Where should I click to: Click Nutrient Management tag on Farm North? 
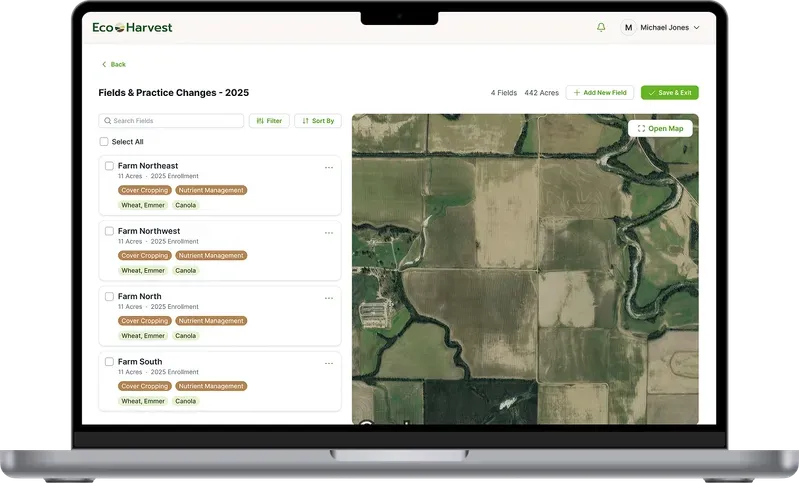point(211,320)
